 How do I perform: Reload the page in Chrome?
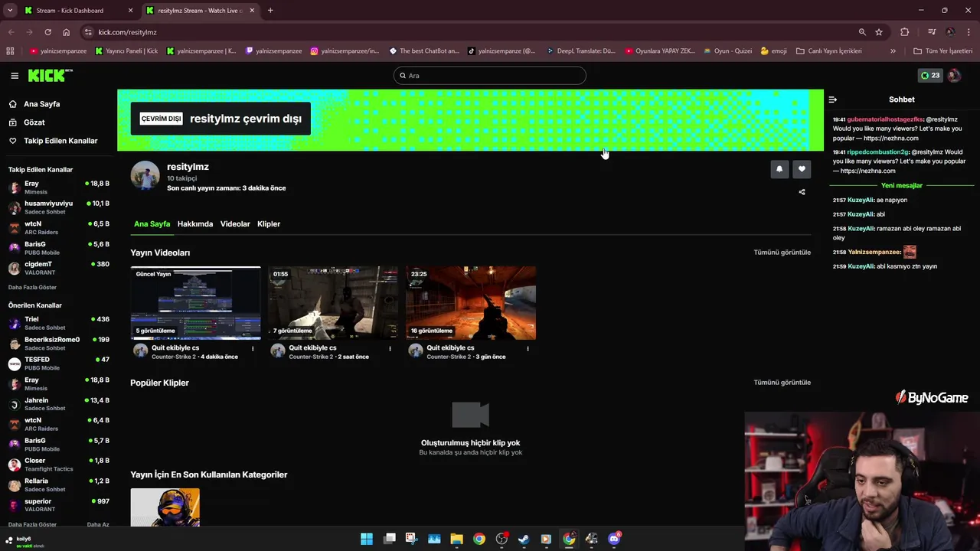47,32
